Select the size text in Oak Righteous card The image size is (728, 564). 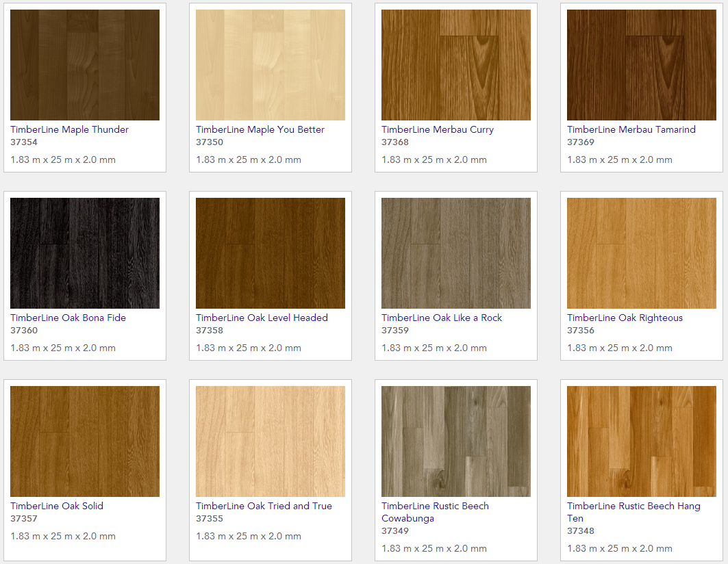pos(620,348)
